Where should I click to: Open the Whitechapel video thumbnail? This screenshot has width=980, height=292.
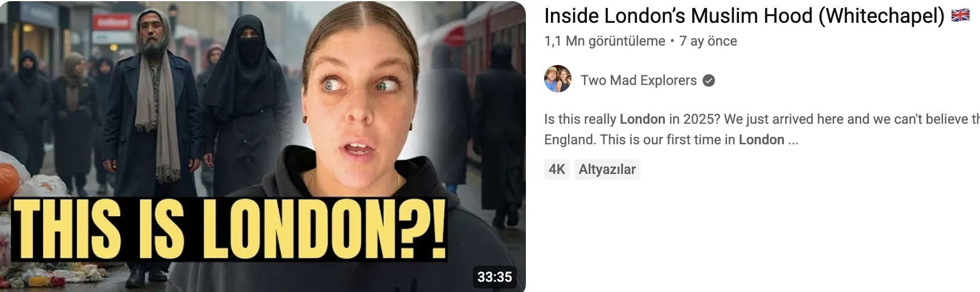click(263, 146)
